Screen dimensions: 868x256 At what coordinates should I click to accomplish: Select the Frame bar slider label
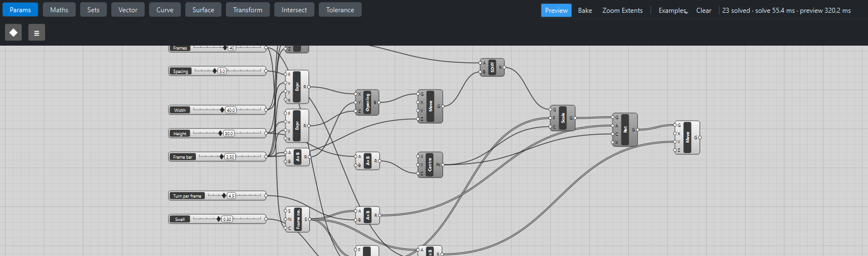[x=183, y=157]
